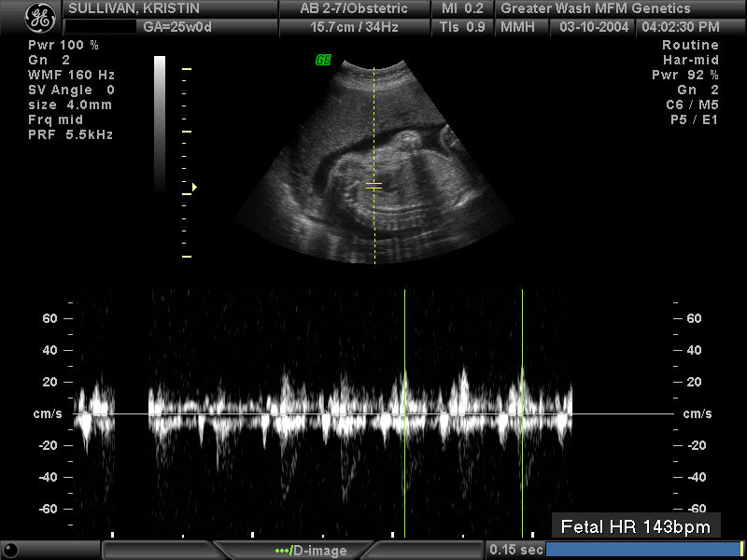
Task: Click the Fetal HR 143bpm result box
Action: [636, 526]
